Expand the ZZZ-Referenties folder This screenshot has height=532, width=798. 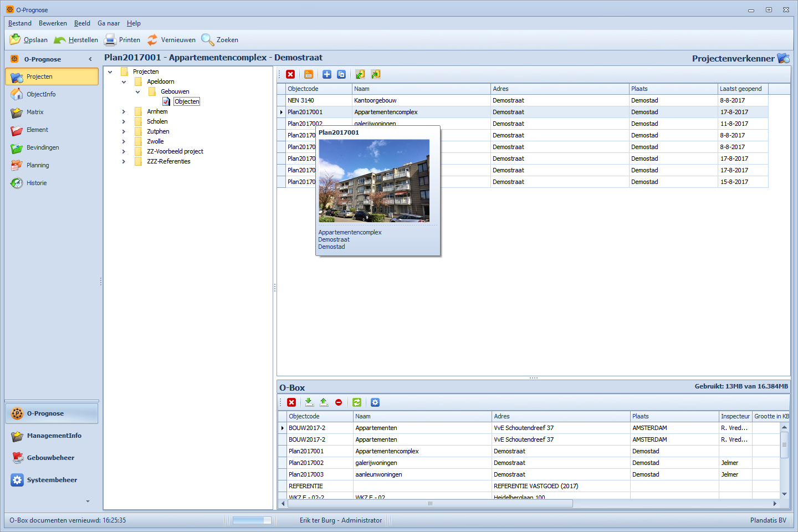[124, 161]
